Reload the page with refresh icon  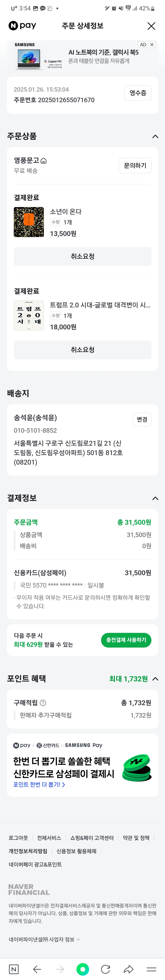106,969
